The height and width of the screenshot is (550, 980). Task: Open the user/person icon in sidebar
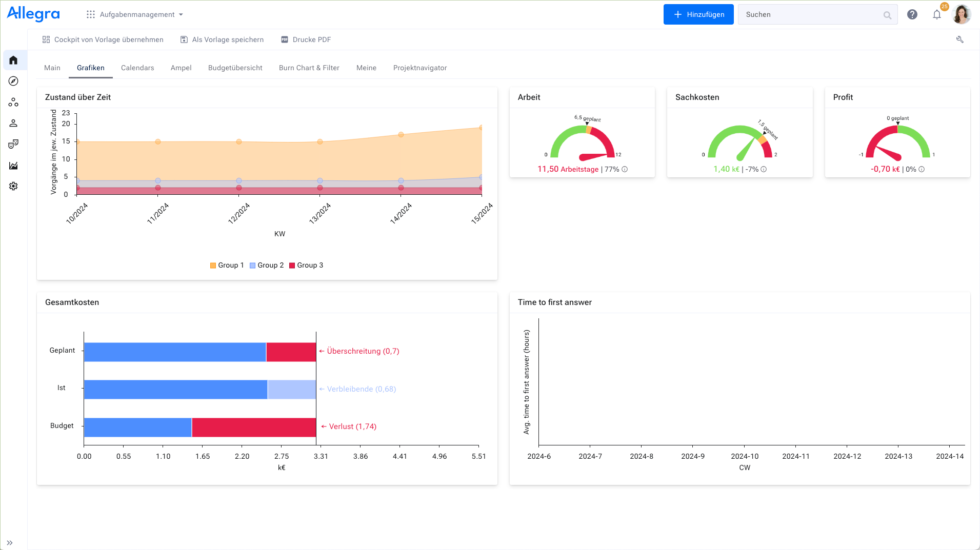pyautogui.click(x=13, y=123)
